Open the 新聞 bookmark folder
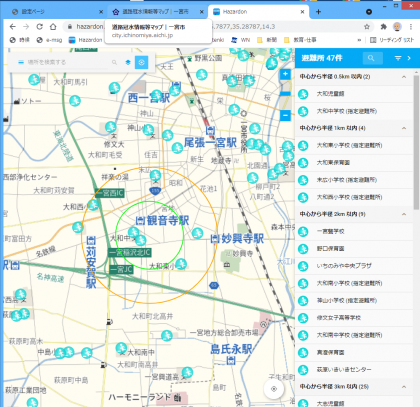The height and width of the screenshot is (407, 420). [x=267, y=40]
